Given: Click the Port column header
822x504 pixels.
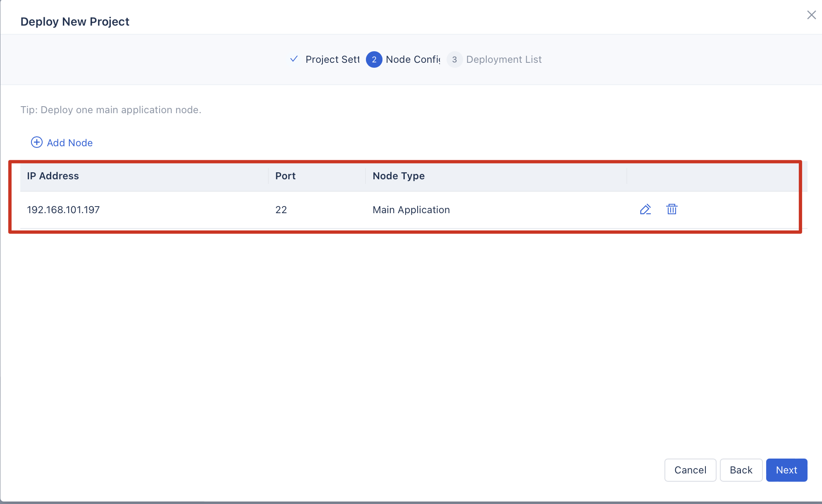Looking at the screenshot, I should pos(285,176).
